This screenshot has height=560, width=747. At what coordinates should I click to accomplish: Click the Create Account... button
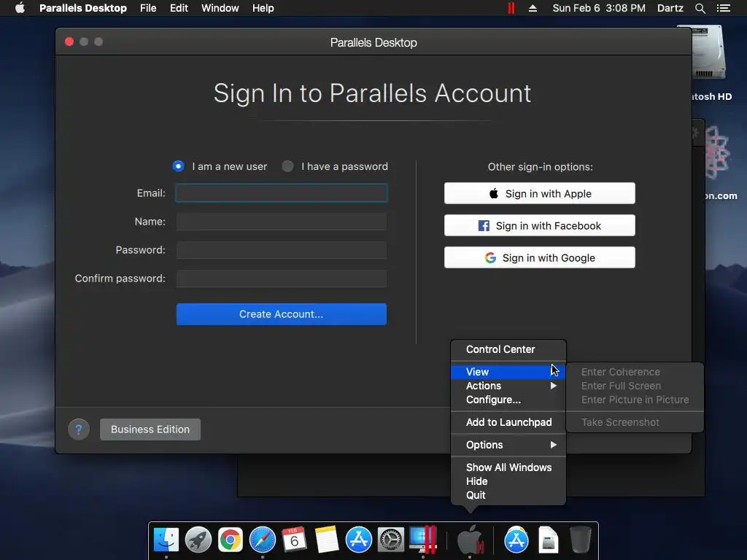pyautogui.click(x=281, y=314)
